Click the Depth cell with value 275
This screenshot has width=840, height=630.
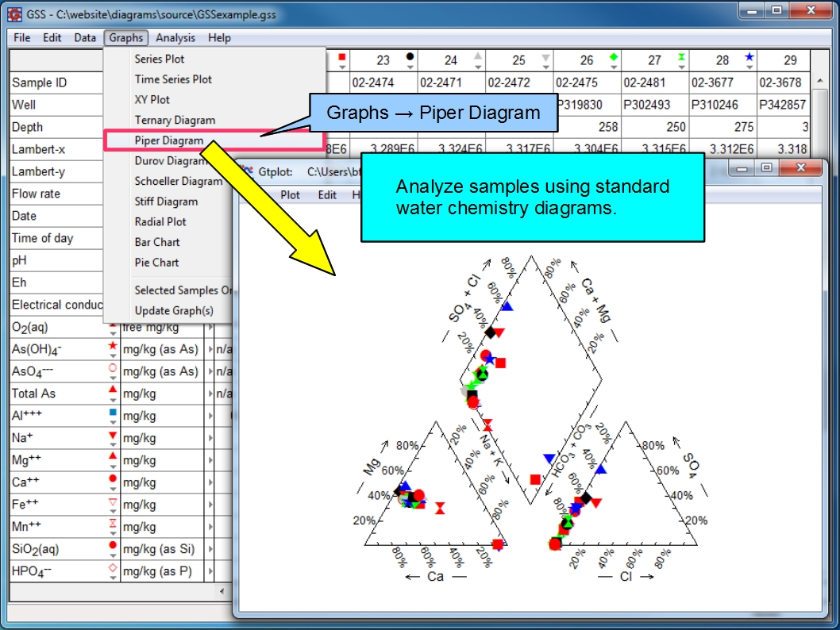pos(723,128)
